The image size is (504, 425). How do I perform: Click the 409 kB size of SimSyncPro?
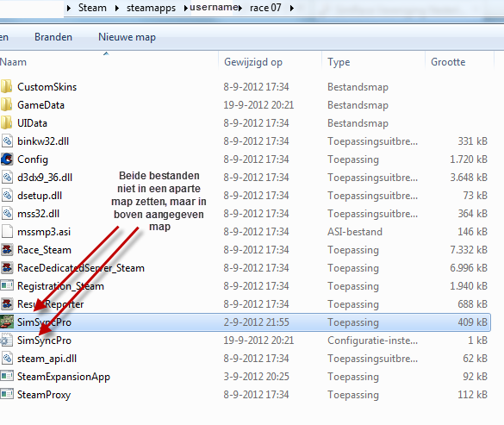click(472, 322)
